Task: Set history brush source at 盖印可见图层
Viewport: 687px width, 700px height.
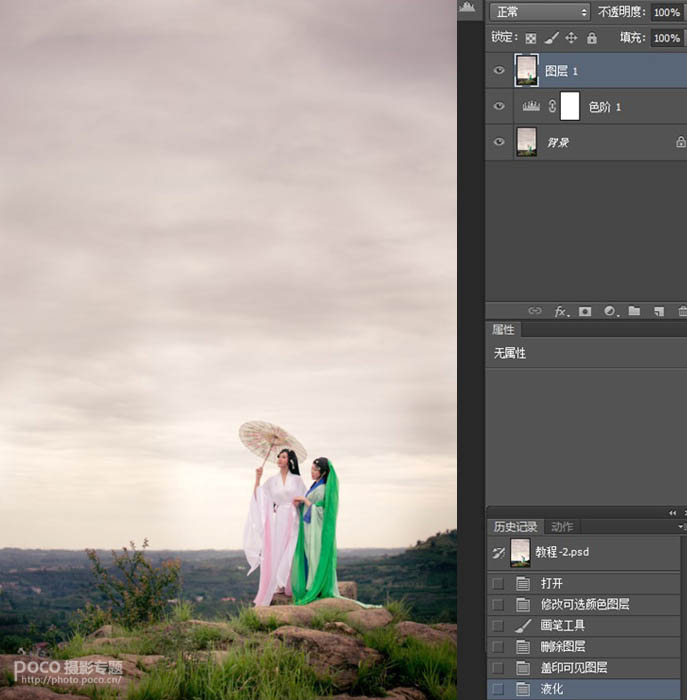Action: (498, 668)
